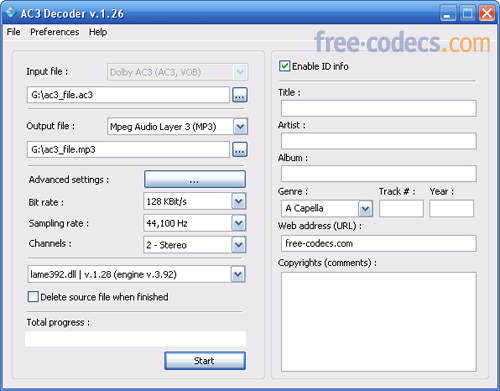
Task: Maximize the AC3 Decoder window
Action: 467,14
